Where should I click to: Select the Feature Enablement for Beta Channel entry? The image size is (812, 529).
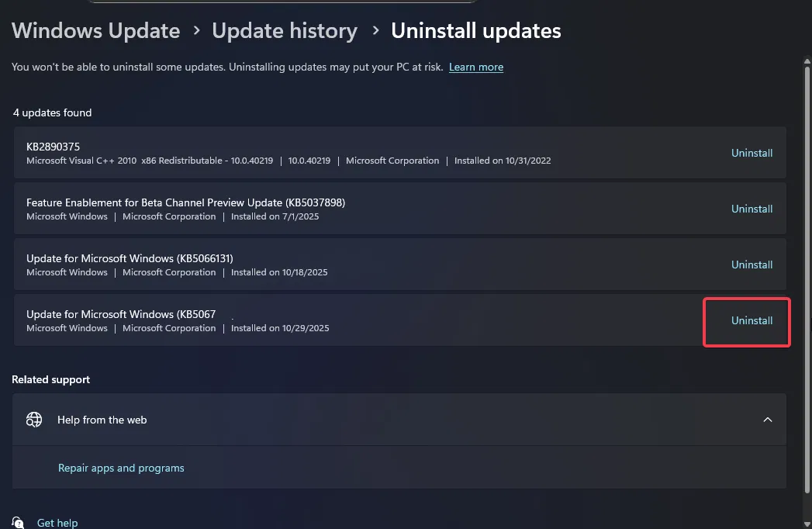coord(185,202)
